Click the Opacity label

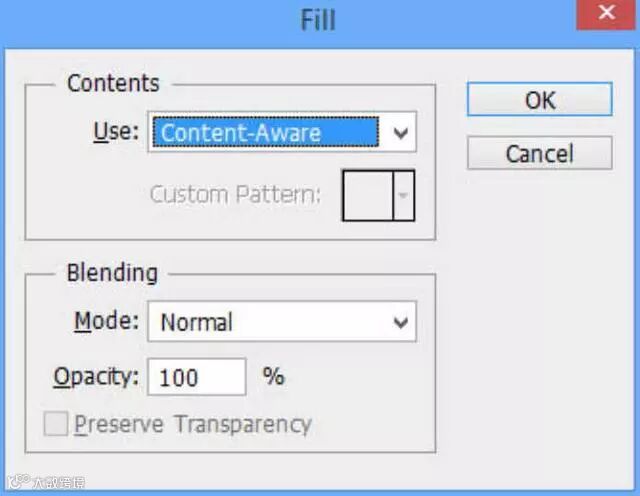tap(95, 377)
